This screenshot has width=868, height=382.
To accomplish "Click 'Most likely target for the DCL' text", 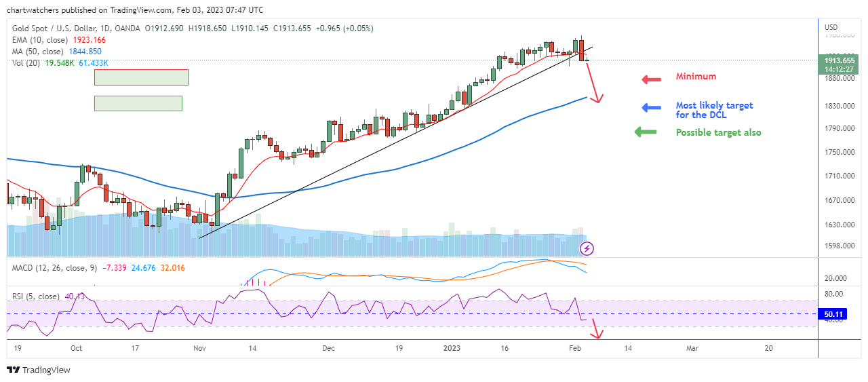I will [x=714, y=110].
